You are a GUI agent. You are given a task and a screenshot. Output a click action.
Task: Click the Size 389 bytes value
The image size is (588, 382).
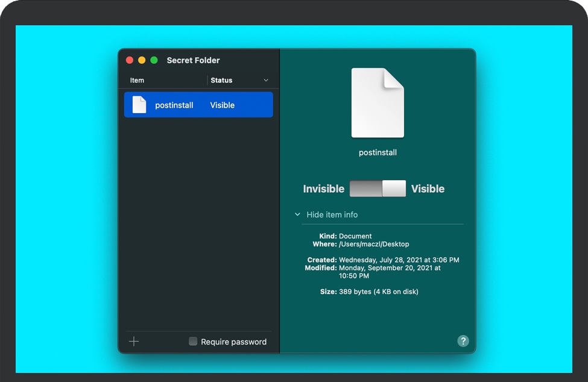(378, 292)
